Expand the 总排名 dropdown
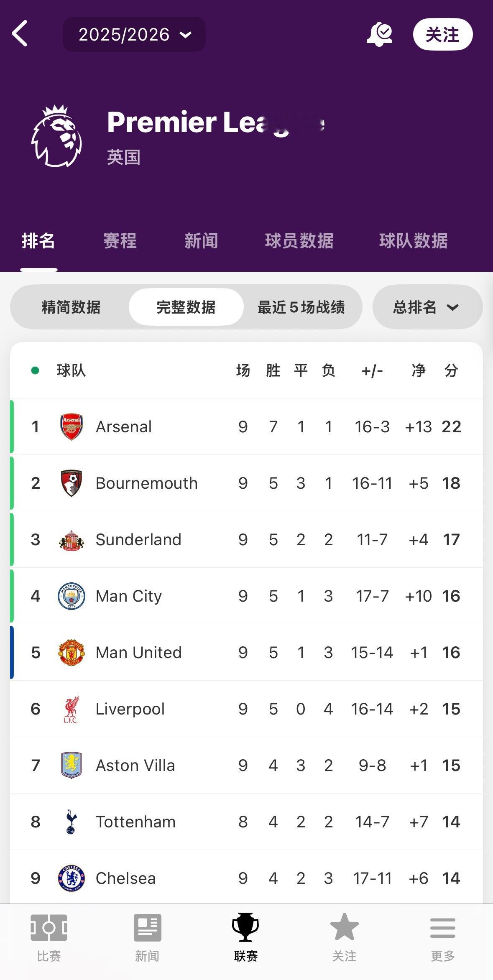493x980 pixels. pyautogui.click(x=427, y=307)
